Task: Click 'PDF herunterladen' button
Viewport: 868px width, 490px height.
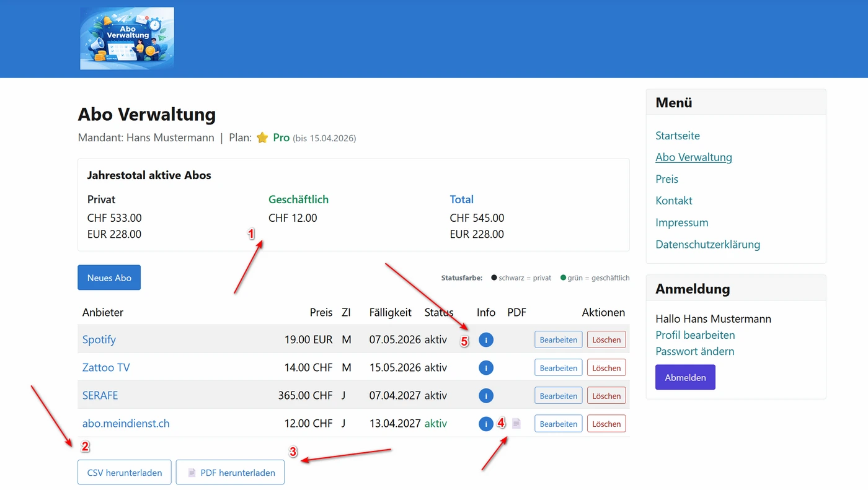Action: (x=230, y=473)
